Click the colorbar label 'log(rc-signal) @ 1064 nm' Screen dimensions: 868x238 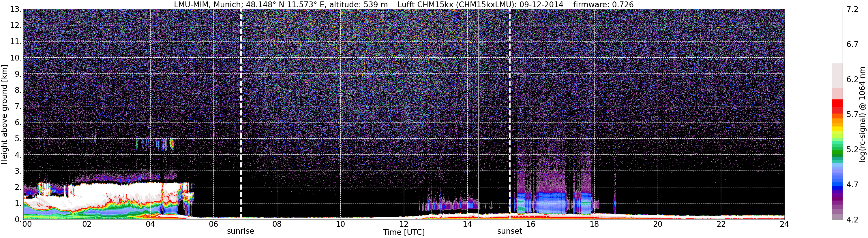coord(862,114)
